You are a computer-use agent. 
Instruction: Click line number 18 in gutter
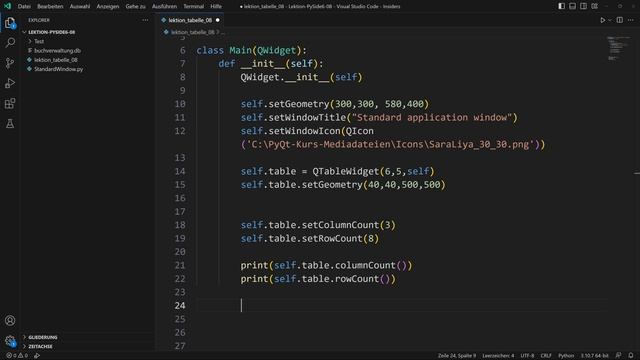pyautogui.click(x=180, y=225)
